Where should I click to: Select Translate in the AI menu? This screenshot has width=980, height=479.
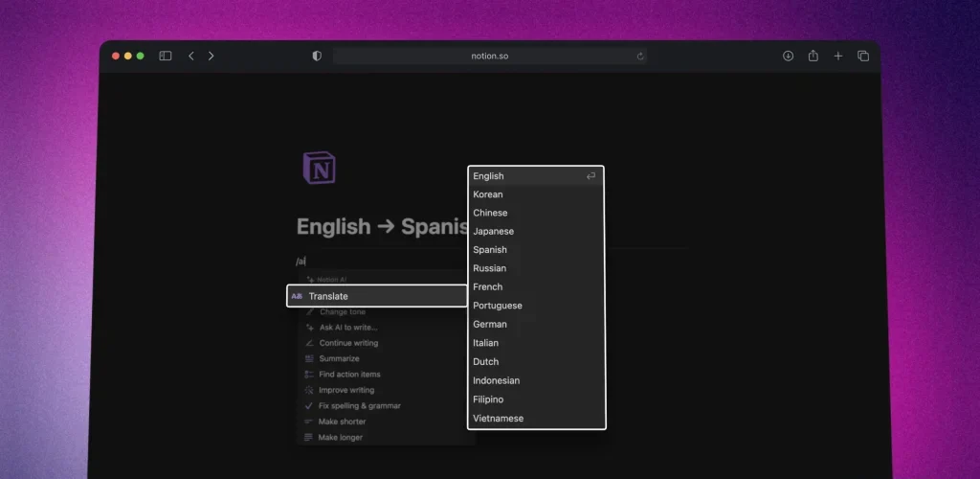tap(377, 296)
